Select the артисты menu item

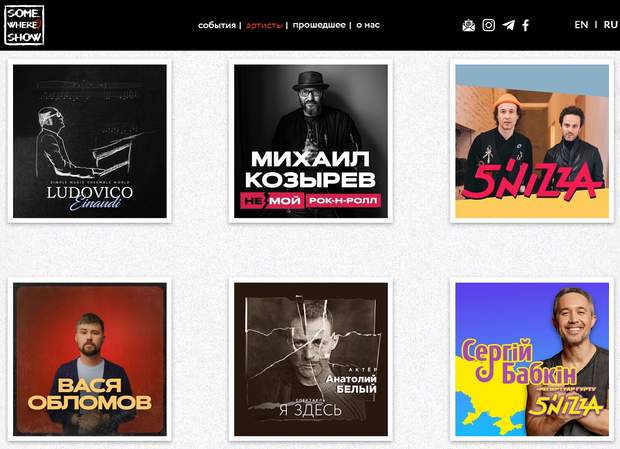[x=264, y=25]
